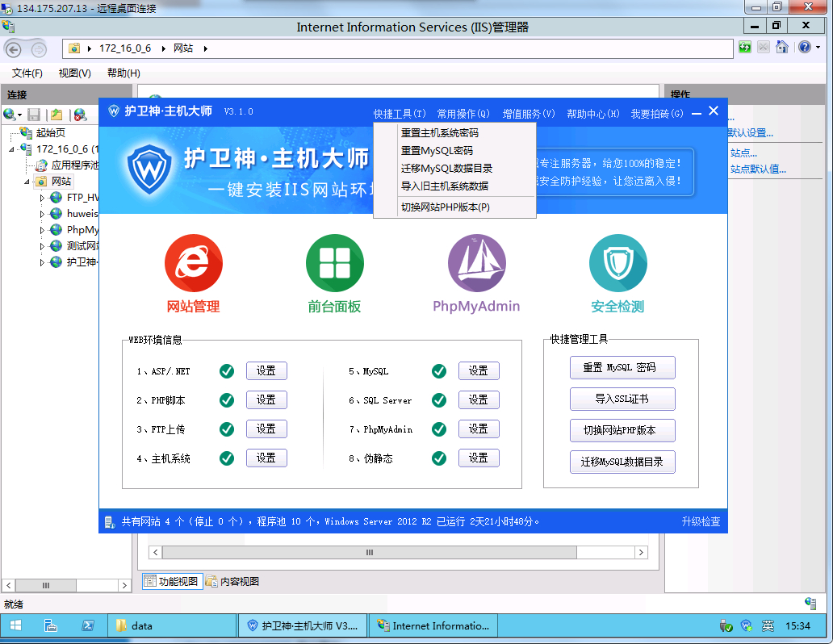Screen dimensions: 833x644
Task: Open the 快捷工具(T) menu
Action: click(400, 114)
